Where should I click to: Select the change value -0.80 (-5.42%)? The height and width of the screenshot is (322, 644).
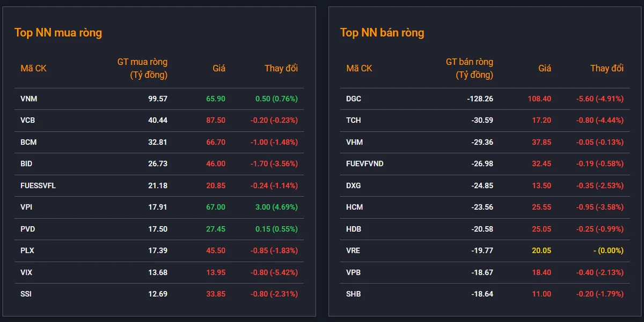pyautogui.click(x=274, y=273)
